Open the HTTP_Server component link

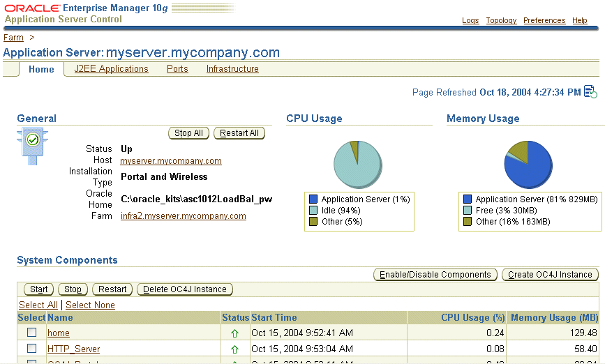pos(73,349)
